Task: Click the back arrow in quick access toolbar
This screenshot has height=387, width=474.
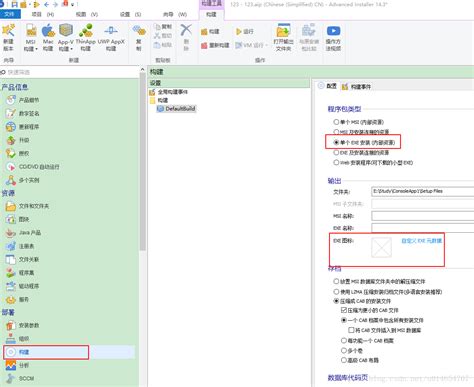Action: coord(46,4)
